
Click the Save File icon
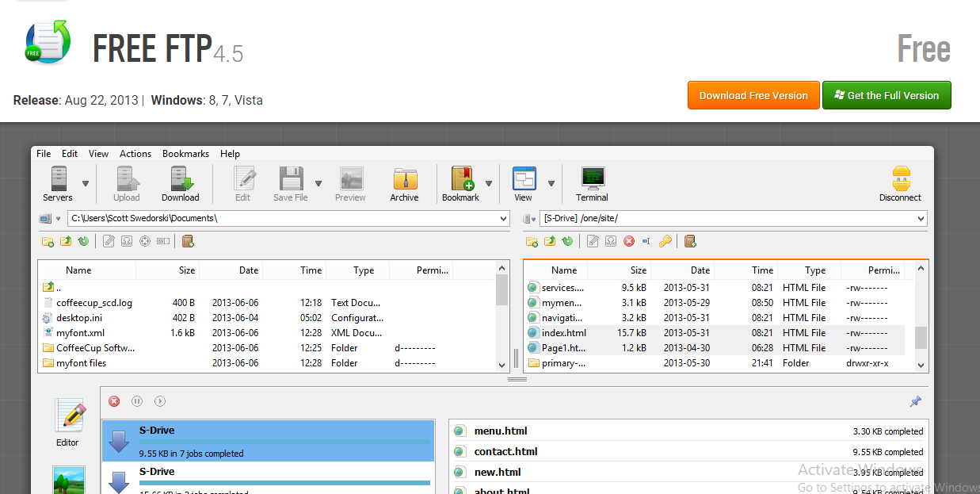291,179
